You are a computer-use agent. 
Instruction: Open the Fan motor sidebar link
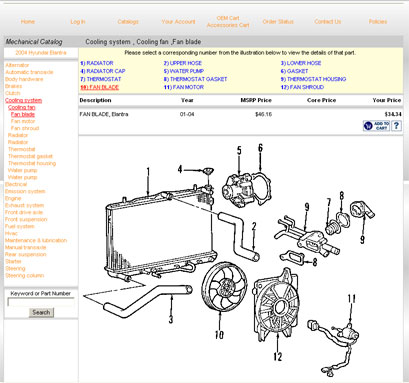(23, 121)
